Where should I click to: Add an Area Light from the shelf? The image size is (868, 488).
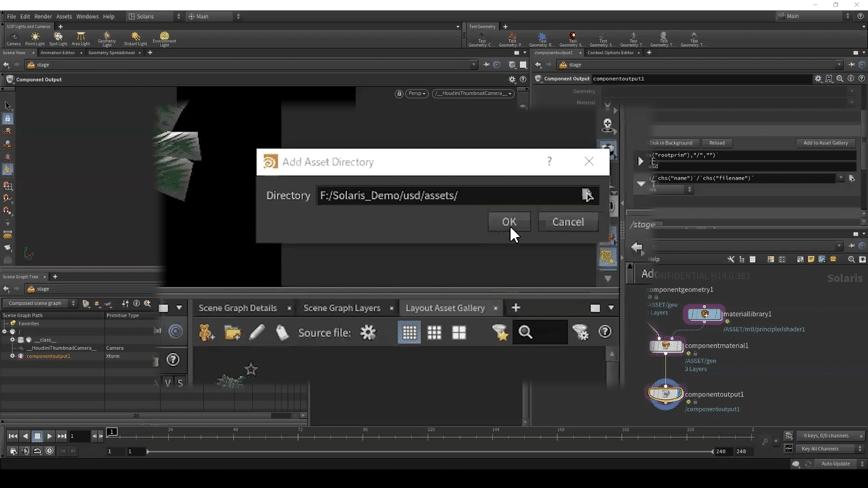click(80, 39)
